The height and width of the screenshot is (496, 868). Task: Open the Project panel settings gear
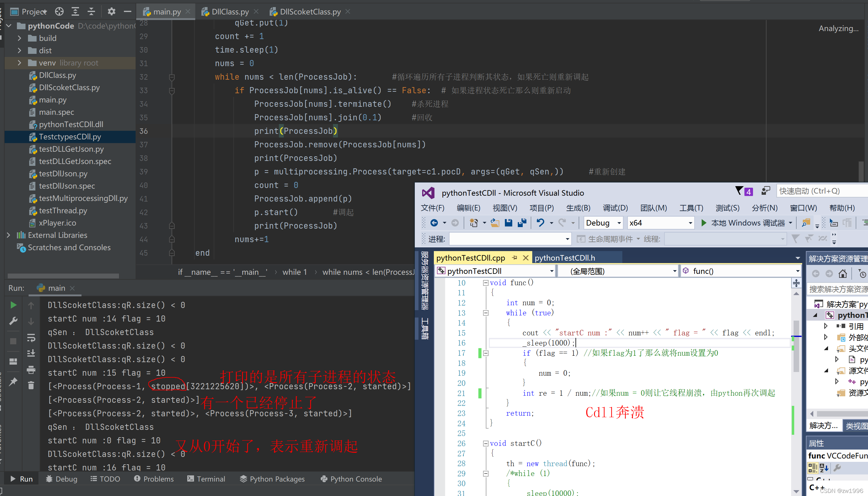(x=111, y=11)
